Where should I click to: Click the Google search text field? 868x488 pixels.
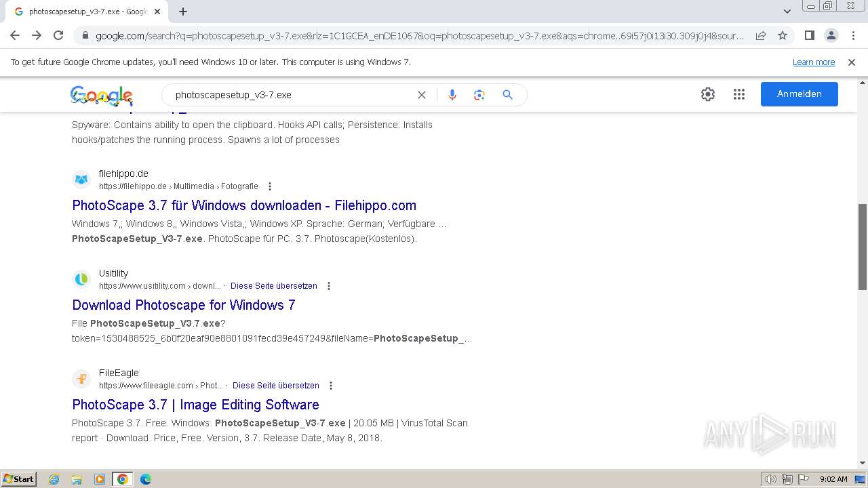[x=292, y=95]
